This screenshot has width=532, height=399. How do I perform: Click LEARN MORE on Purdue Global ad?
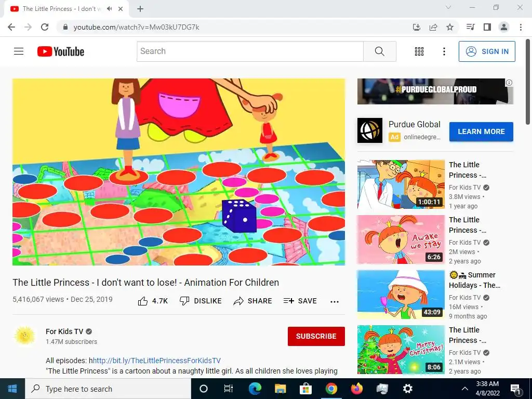tap(481, 131)
